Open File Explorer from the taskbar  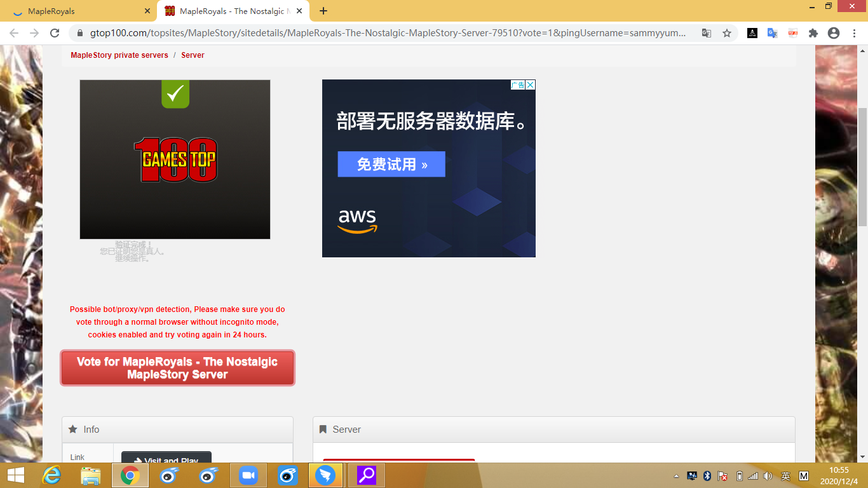91,475
